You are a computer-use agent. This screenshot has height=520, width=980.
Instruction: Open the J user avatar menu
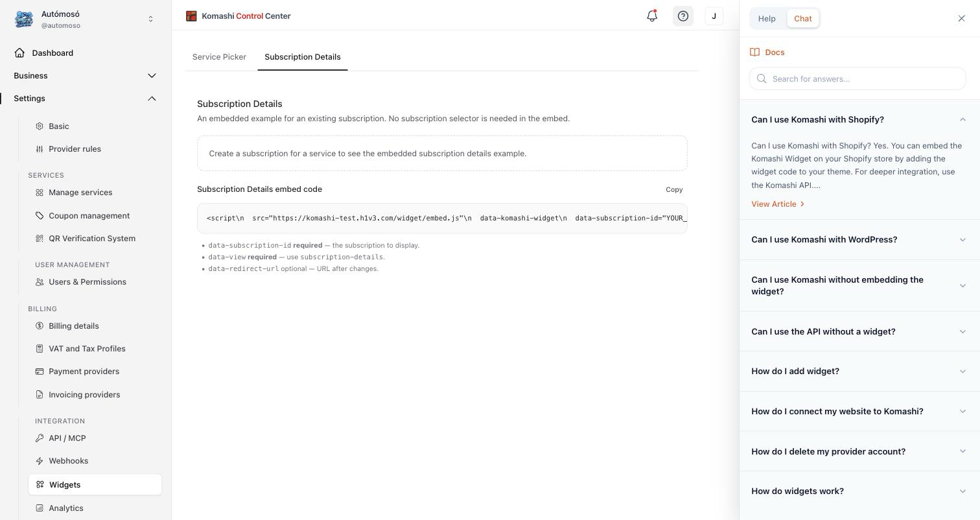coord(714,16)
